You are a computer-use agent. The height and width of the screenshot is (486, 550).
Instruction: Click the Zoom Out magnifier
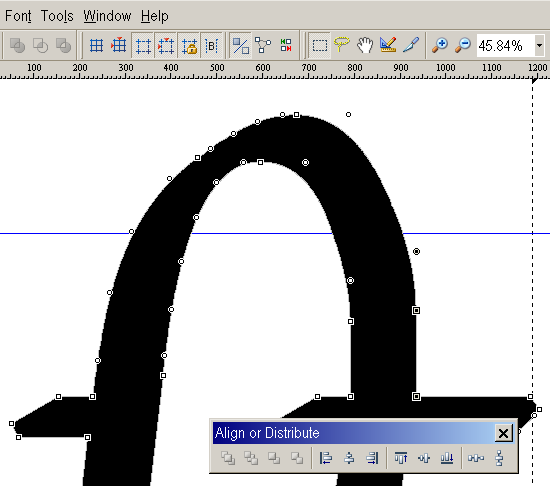click(463, 46)
